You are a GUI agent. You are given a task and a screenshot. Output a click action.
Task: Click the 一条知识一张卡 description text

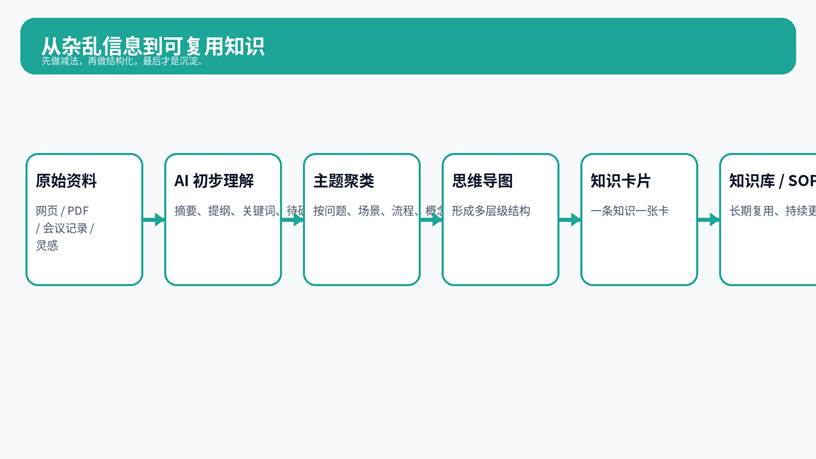pos(629,211)
